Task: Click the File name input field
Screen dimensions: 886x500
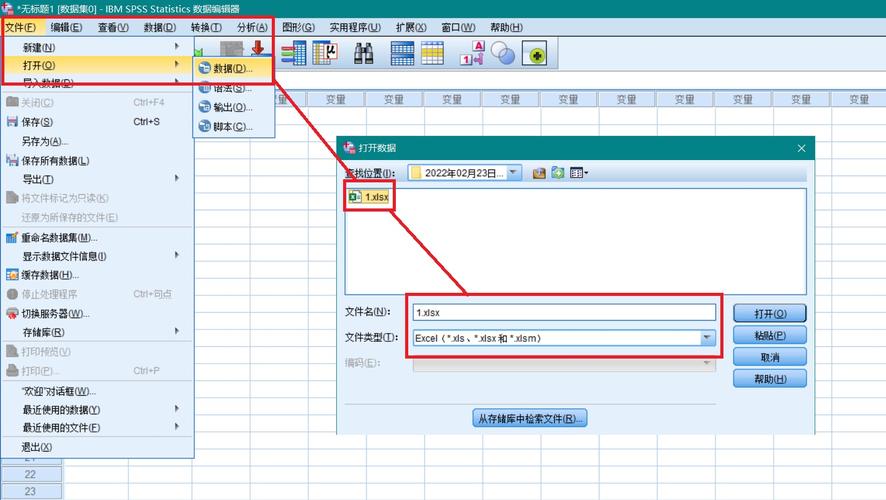Action: tap(564, 312)
